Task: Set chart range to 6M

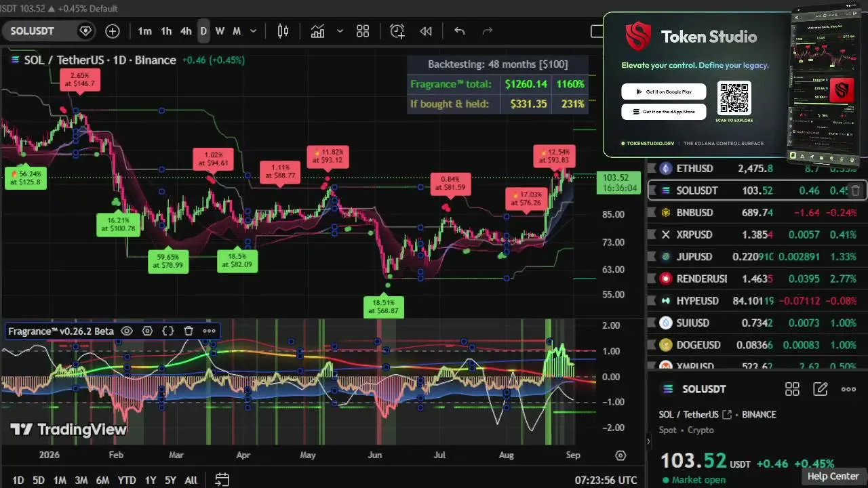Action: tap(102, 480)
